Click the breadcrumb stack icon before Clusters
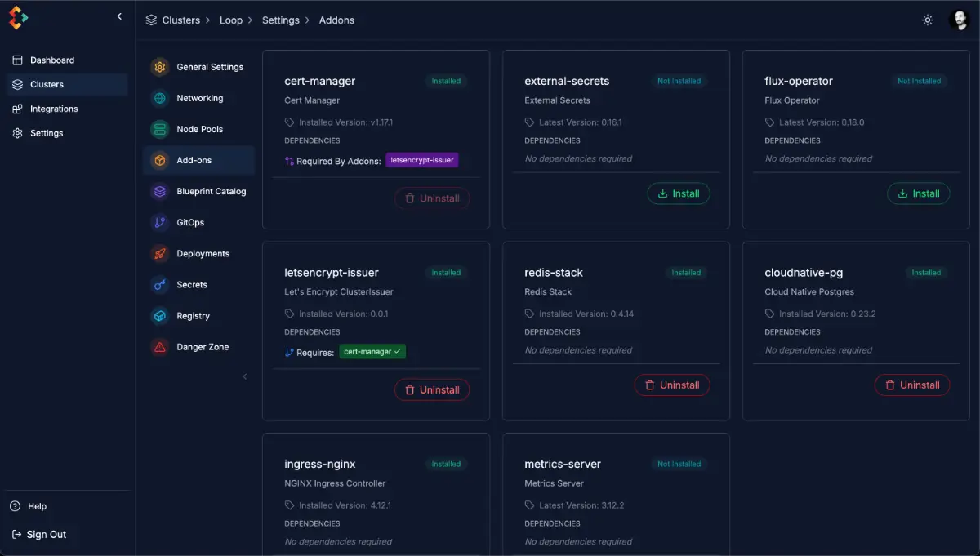The image size is (980, 556). [x=151, y=20]
